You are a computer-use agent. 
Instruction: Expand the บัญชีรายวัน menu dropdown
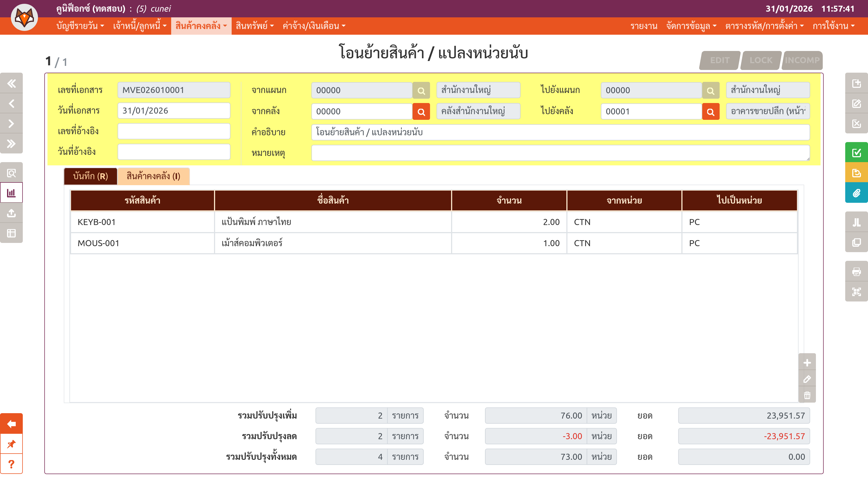80,26
